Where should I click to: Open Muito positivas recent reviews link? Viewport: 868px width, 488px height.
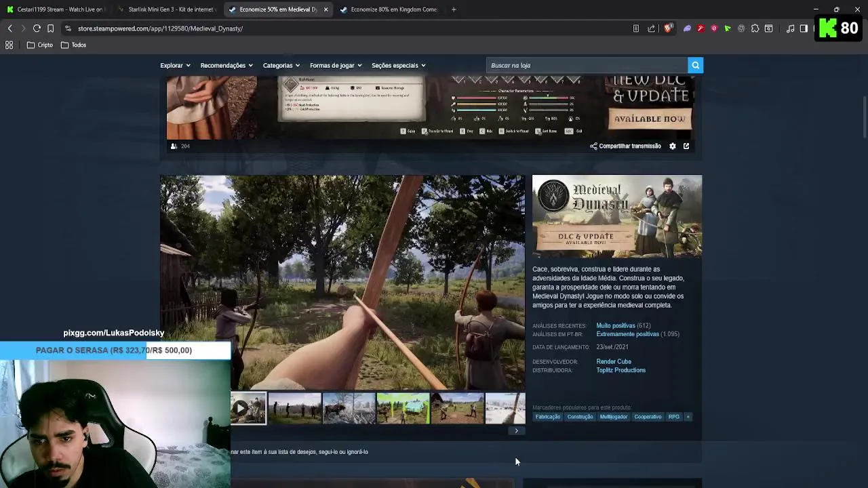tap(616, 326)
